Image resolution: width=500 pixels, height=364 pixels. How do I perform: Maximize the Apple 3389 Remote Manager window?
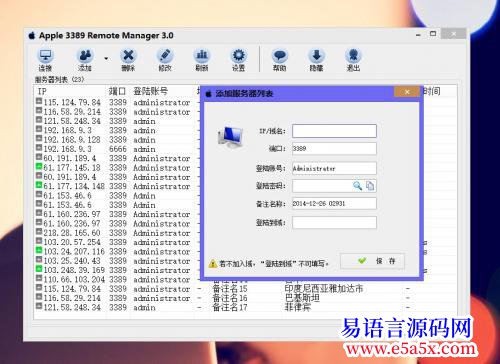(433, 34)
